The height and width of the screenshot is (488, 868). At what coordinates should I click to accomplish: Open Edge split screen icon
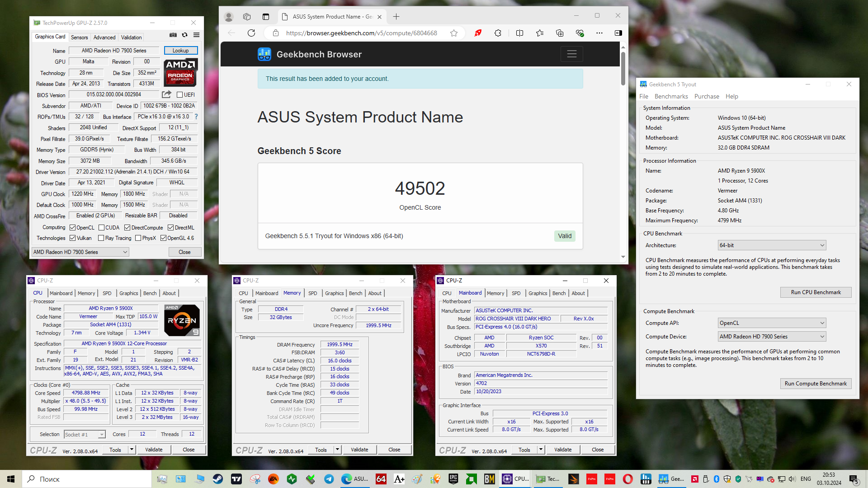pyautogui.click(x=519, y=33)
